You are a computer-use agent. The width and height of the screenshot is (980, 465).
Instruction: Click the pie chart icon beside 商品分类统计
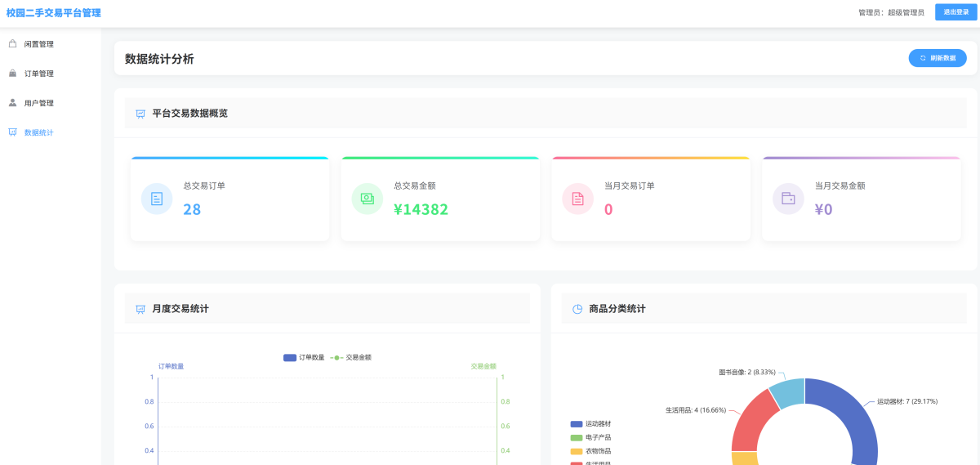tap(577, 309)
